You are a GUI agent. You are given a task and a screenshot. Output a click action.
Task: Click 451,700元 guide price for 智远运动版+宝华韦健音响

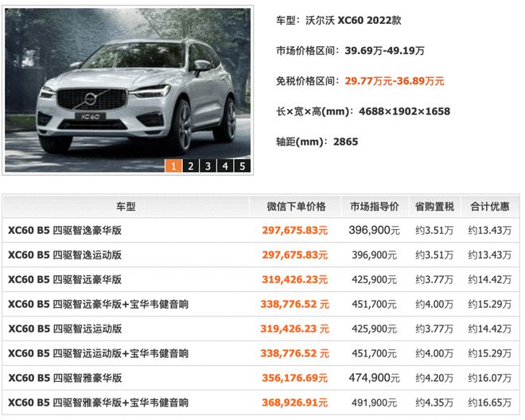point(375,353)
